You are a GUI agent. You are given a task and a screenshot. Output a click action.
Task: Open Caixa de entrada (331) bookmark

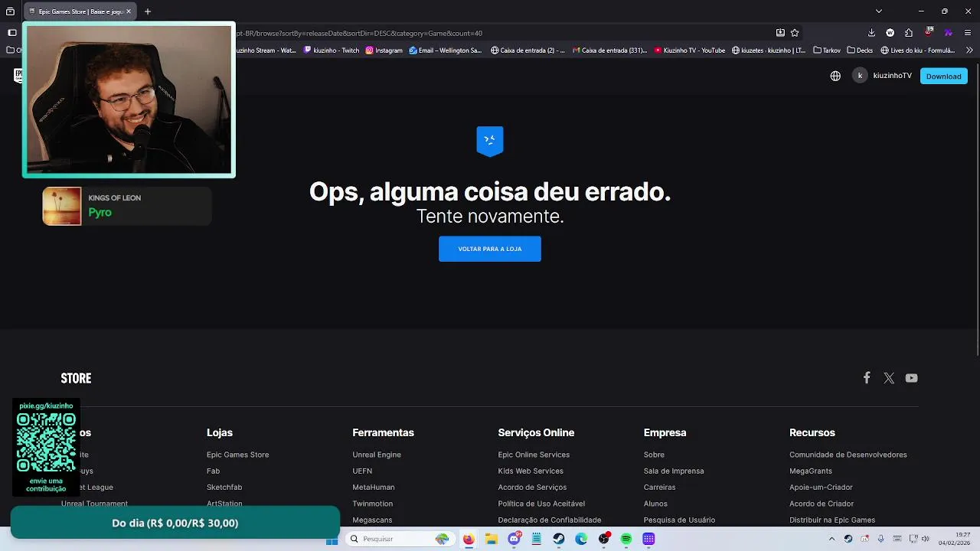click(609, 51)
